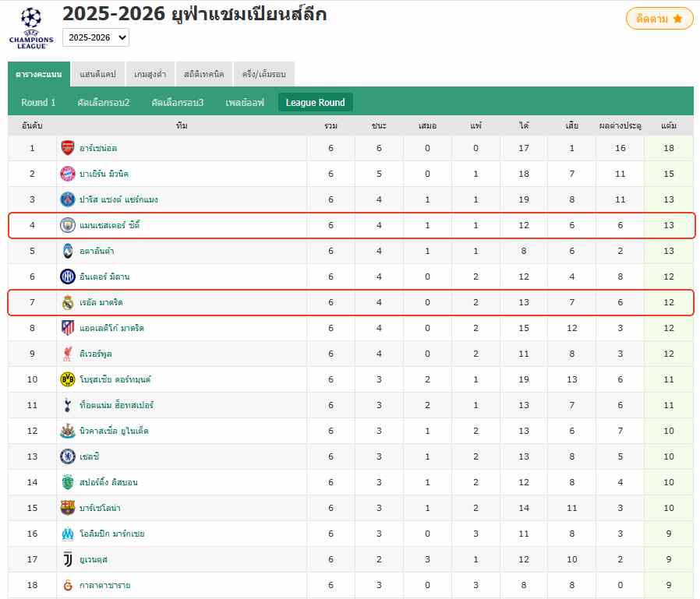Click the Newcastle United crest

[x=69, y=431]
